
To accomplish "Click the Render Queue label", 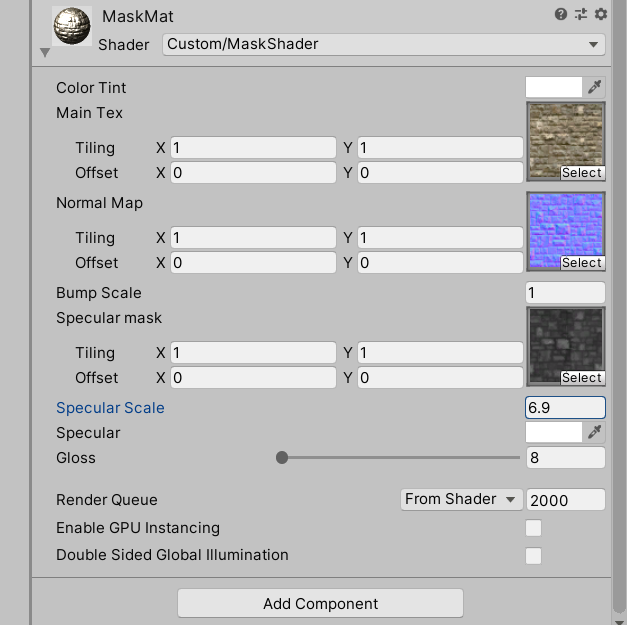I will (x=107, y=500).
